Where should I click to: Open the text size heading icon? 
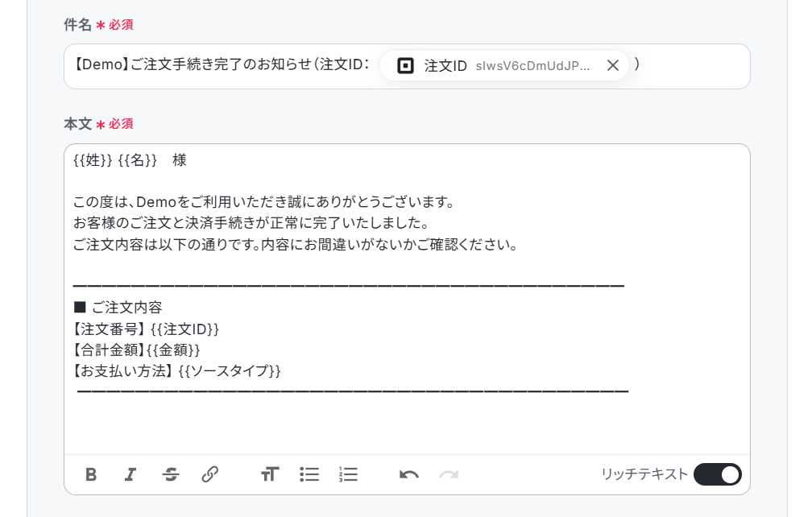click(270, 474)
